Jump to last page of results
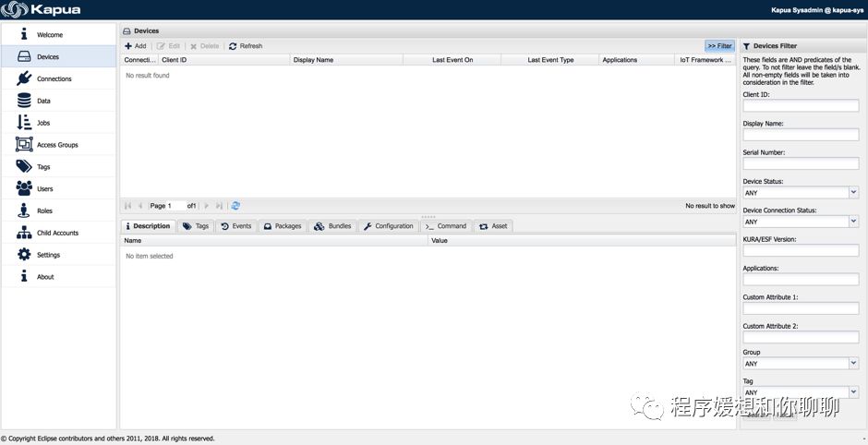Screen dimensions: 868x445 point(219,206)
